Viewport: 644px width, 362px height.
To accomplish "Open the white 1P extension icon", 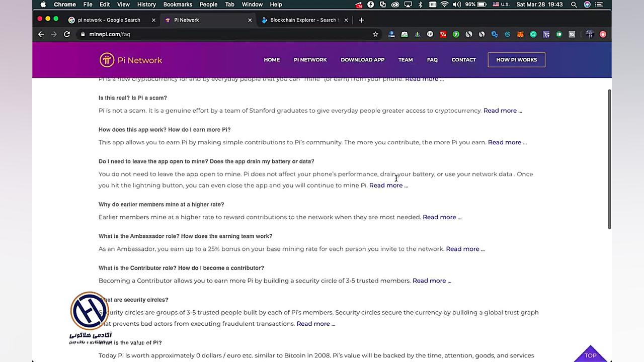I will coord(430,34).
